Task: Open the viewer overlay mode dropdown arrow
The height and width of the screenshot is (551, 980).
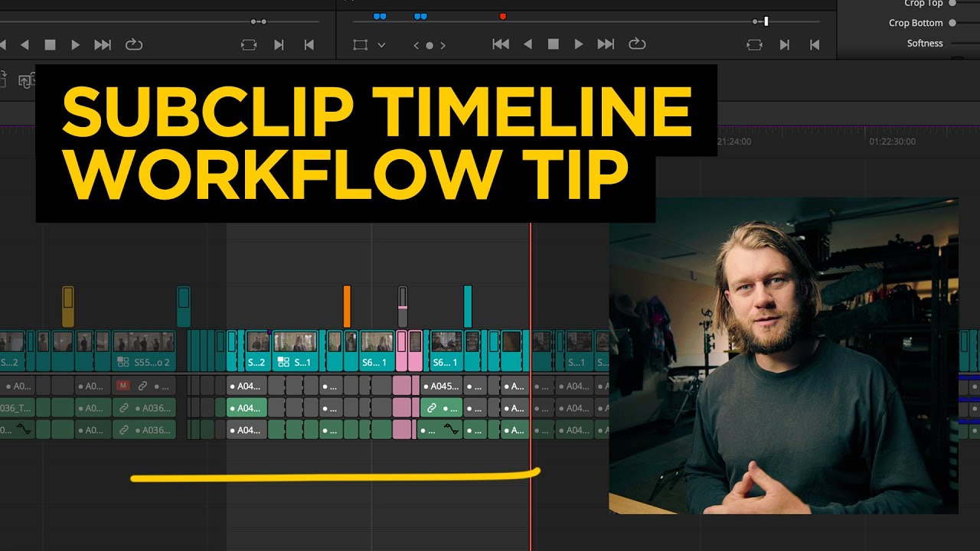Action: pos(381,45)
